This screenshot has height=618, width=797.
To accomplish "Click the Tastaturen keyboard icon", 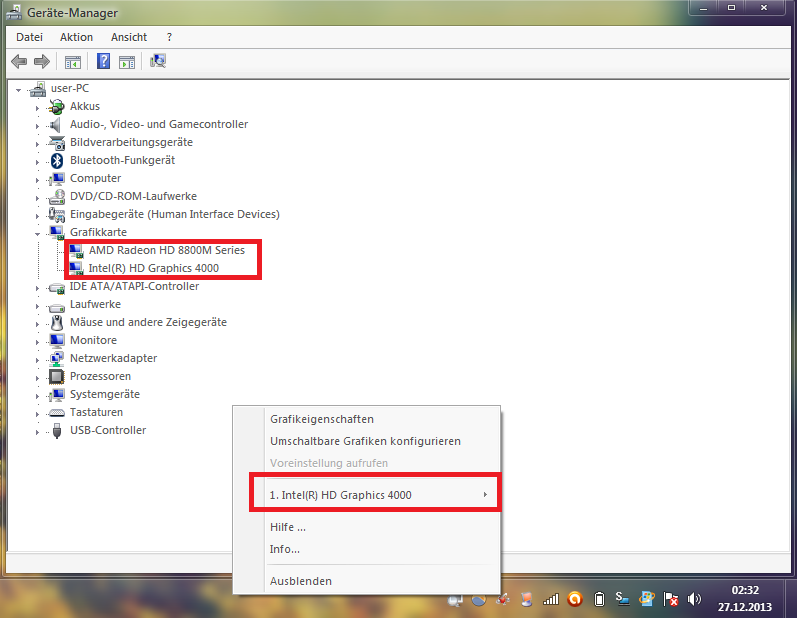I will 56,413.
